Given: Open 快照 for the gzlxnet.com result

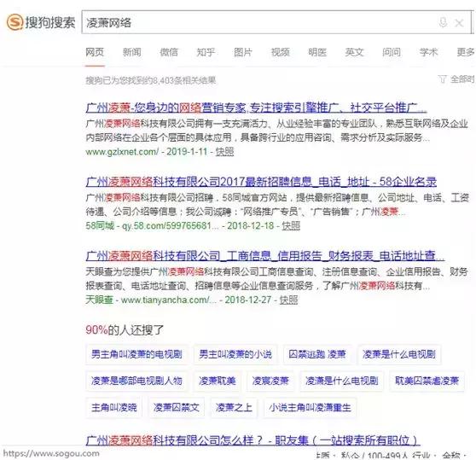Looking at the screenshot, I should click(224, 152).
